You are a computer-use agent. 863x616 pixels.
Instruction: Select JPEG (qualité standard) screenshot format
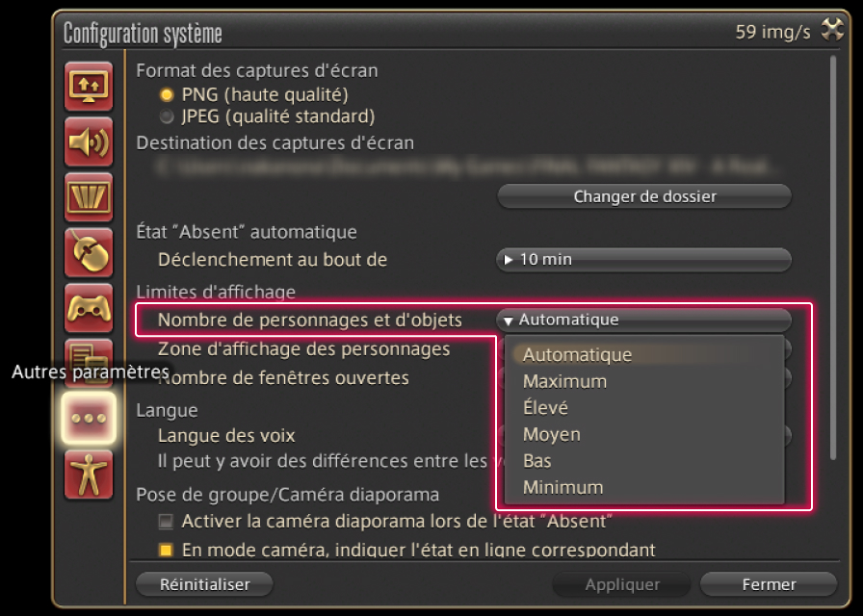pos(168,117)
